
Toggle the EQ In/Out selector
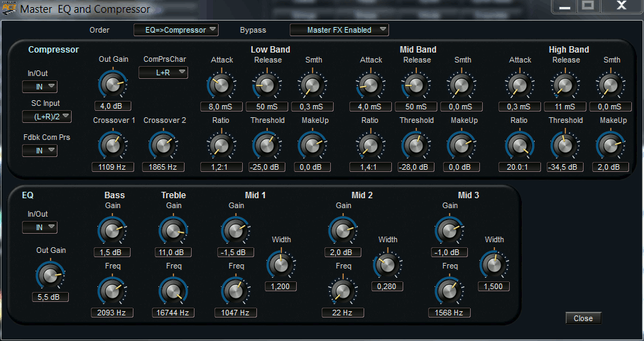click(40, 227)
